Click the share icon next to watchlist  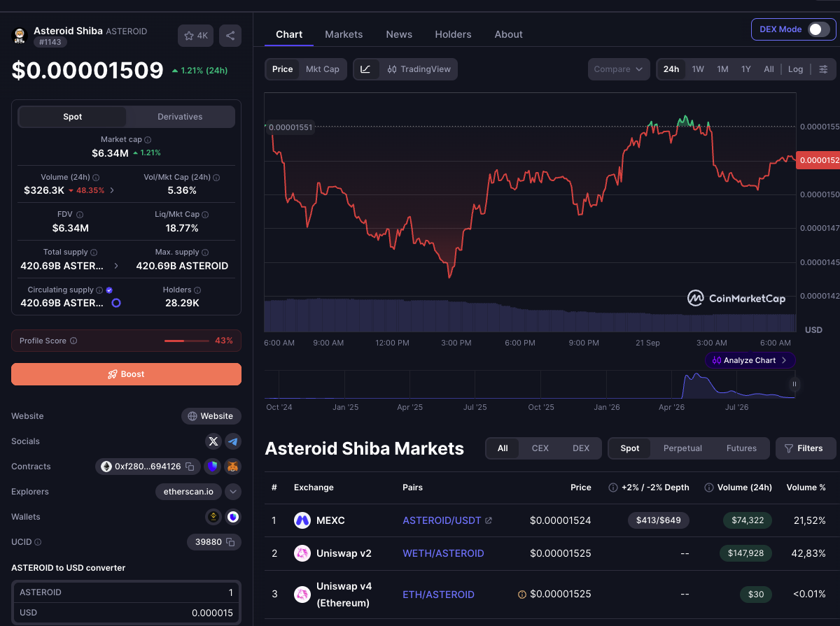click(230, 35)
